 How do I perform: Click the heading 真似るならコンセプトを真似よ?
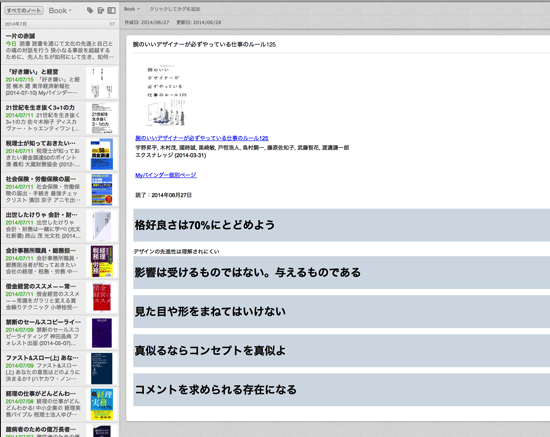point(210,351)
